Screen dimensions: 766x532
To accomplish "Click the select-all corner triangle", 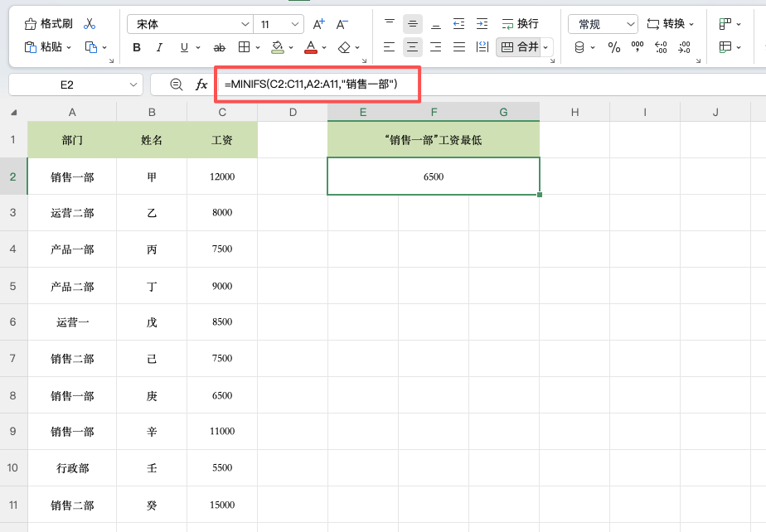I will coord(13,113).
